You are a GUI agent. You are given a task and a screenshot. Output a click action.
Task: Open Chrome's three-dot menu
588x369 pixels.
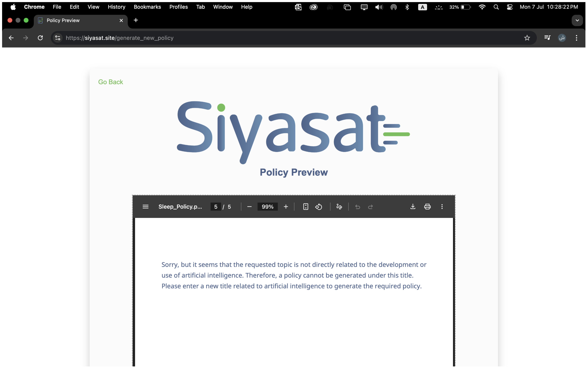(x=577, y=38)
